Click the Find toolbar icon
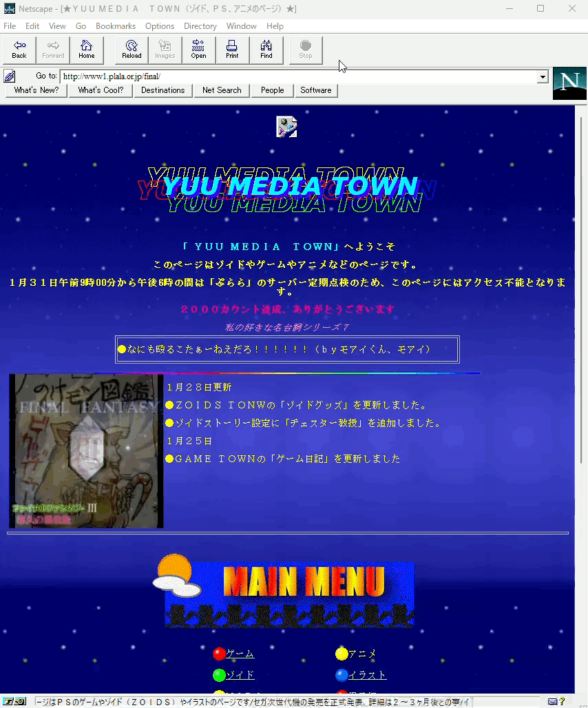 tap(266, 50)
